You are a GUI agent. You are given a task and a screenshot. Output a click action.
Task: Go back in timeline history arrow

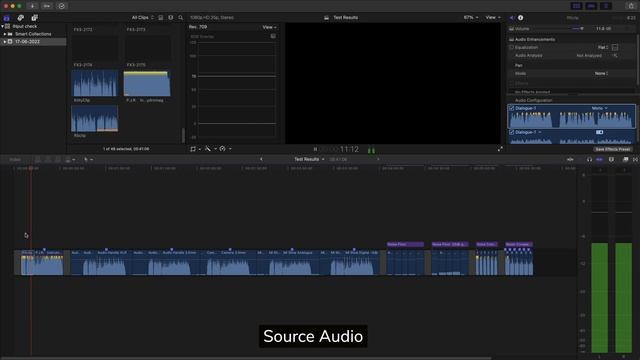pos(261,159)
